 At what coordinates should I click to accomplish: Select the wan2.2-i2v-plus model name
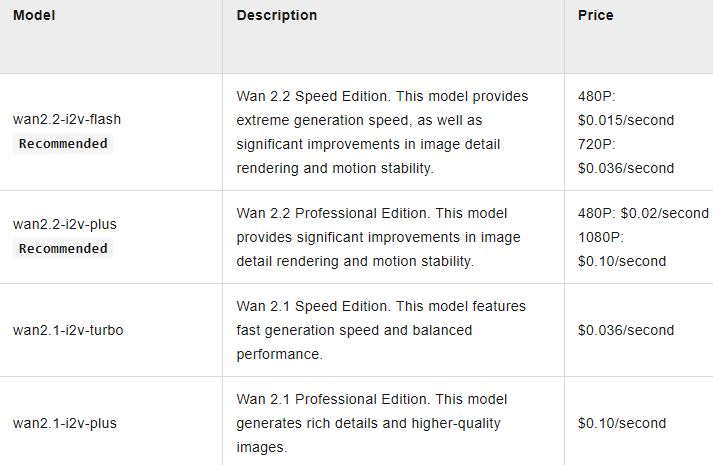(x=65, y=224)
